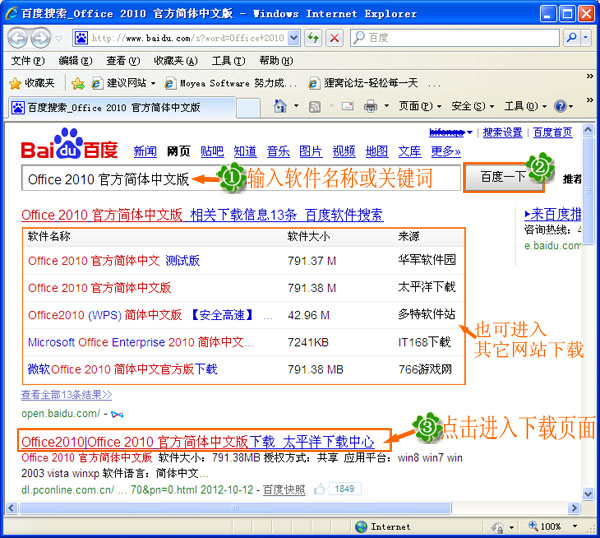The image size is (600, 538).
Task: Open the 地图 Baidu category link
Action: (377, 152)
